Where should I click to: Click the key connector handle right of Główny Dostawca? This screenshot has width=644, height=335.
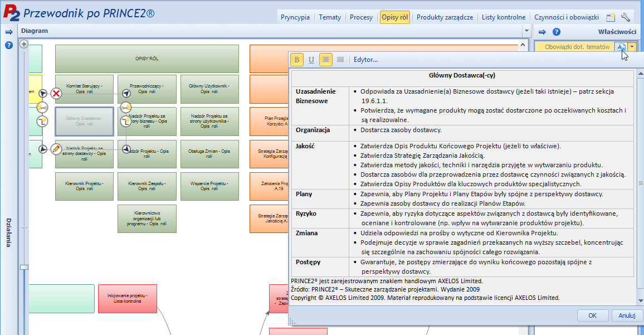[x=126, y=108]
